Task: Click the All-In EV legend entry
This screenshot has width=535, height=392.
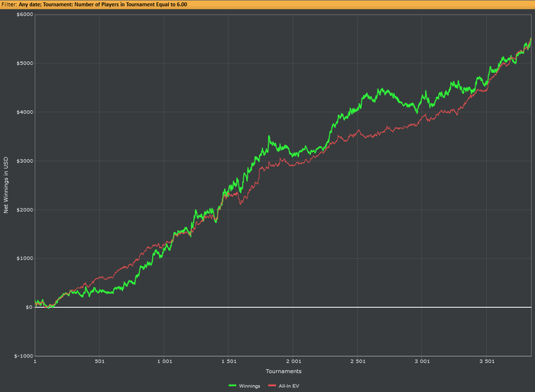Action: pos(284,386)
